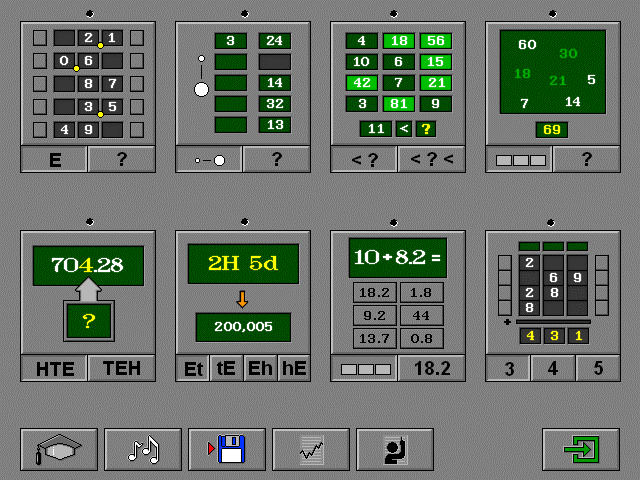
Task: Select the tE option
Action: [226, 368]
